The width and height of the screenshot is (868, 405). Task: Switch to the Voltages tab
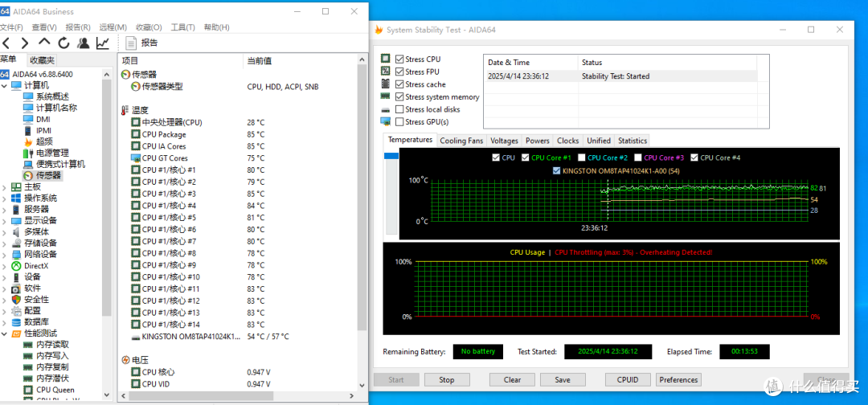pos(504,141)
